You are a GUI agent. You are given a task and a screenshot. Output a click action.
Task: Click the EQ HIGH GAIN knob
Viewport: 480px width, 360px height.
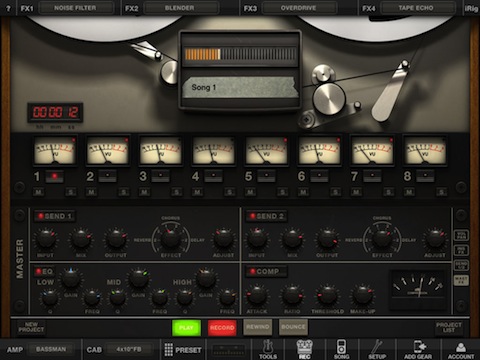coord(206,279)
